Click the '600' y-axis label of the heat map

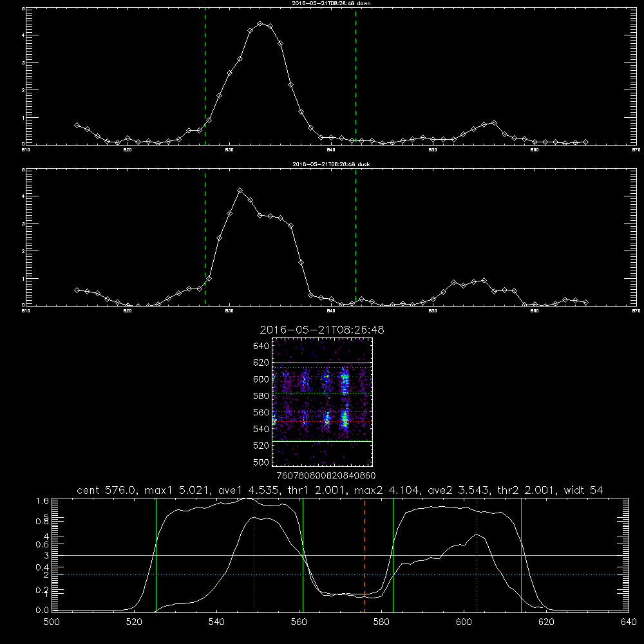[x=261, y=379]
